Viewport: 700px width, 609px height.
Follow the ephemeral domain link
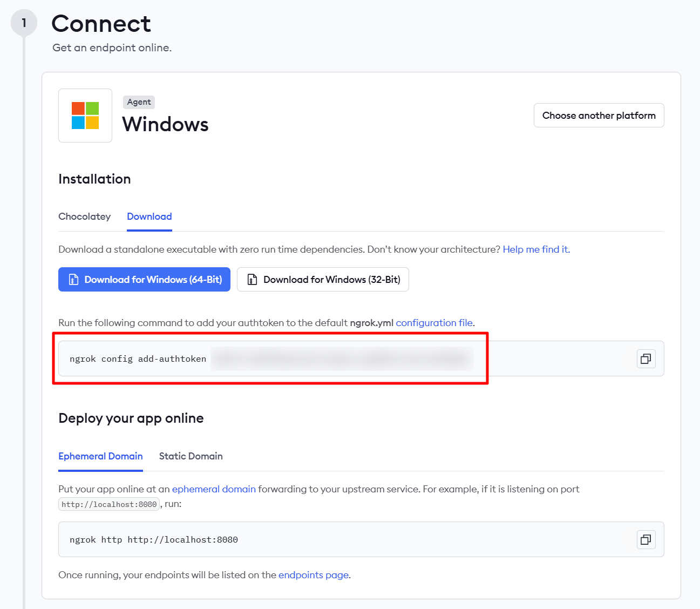point(214,489)
